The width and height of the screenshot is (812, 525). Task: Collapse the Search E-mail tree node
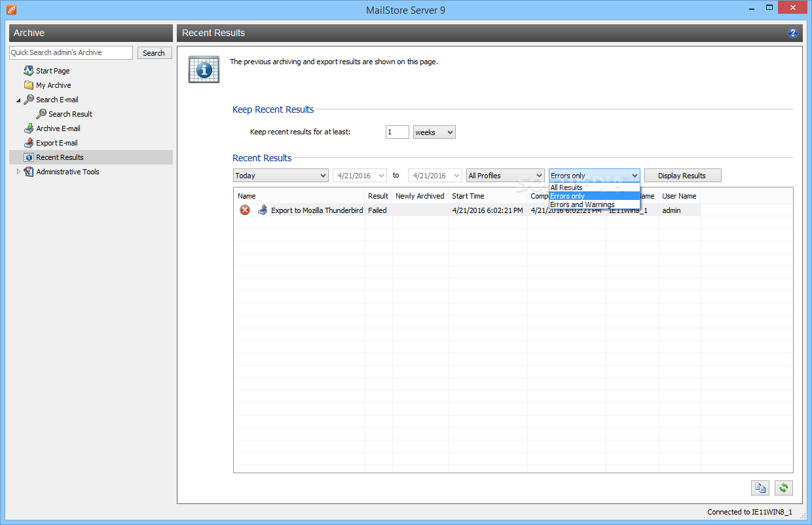(18, 100)
